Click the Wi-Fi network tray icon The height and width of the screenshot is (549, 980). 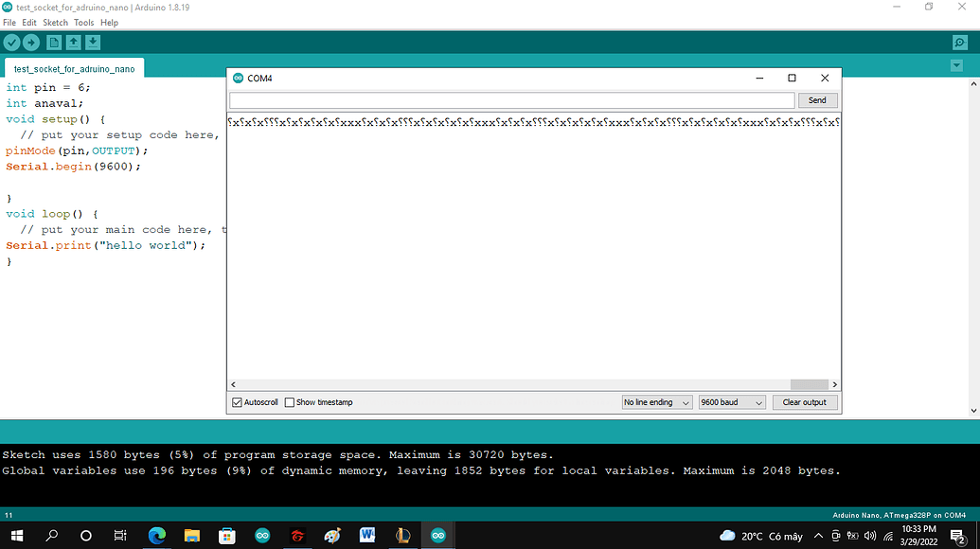tap(888, 536)
